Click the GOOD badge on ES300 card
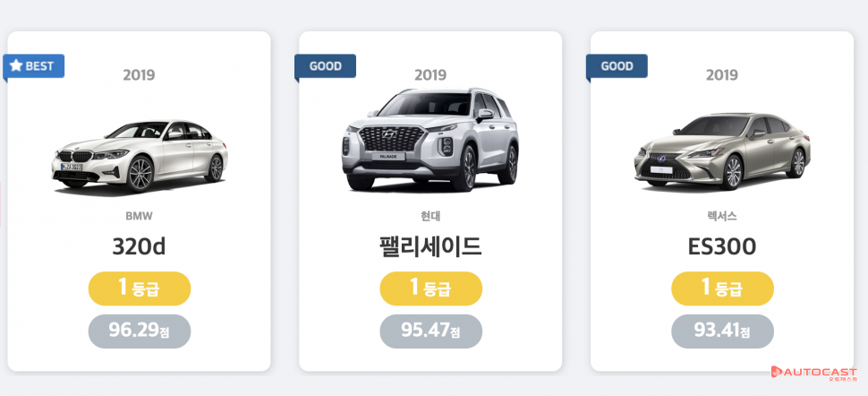The width and height of the screenshot is (868, 396). coord(617,66)
